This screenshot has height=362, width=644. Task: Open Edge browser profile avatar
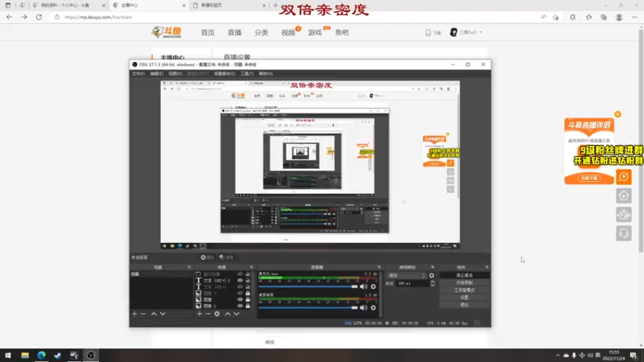pyautogui.click(x=619, y=17)
